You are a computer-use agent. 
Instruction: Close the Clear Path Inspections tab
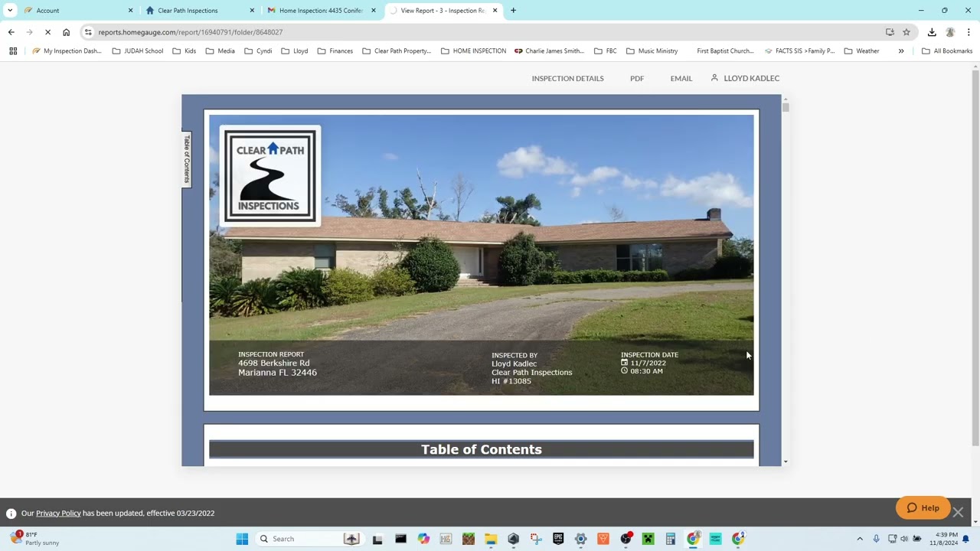(x=252, y=11)
